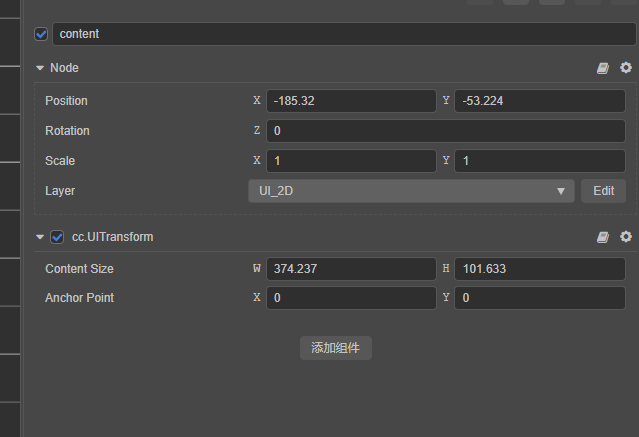Click the Edit layers button
This screenshot has width=639, height=437.
[604, 191]
